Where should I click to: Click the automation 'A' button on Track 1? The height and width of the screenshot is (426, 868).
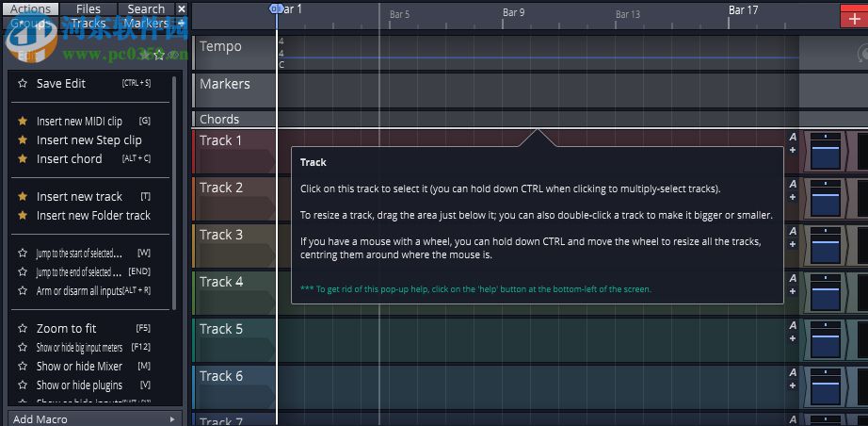pos(793,137)
